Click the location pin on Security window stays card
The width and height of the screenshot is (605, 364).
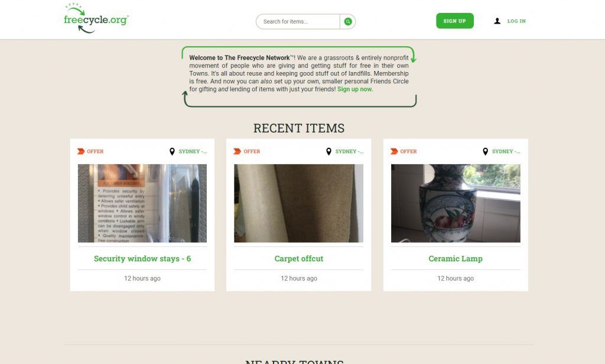tap(172, 152)
